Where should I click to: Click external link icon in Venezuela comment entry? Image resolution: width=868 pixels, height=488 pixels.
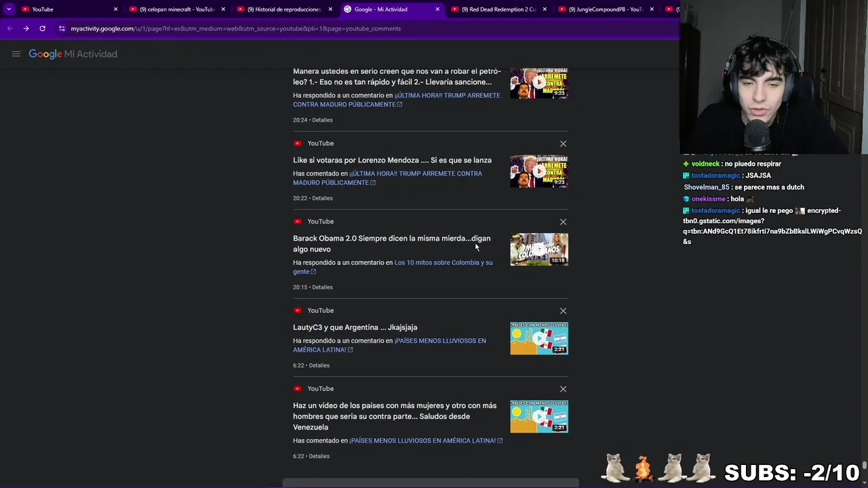(x=500, y=441)
